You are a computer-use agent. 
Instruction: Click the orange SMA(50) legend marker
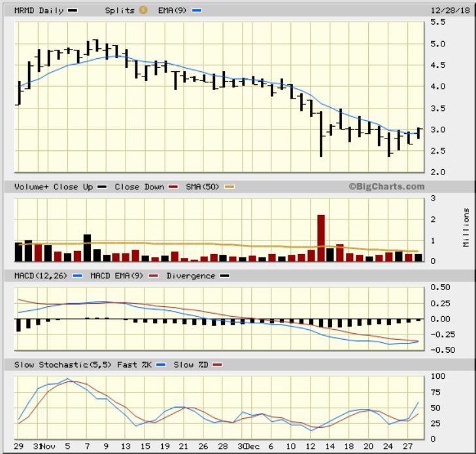[229, 187]
